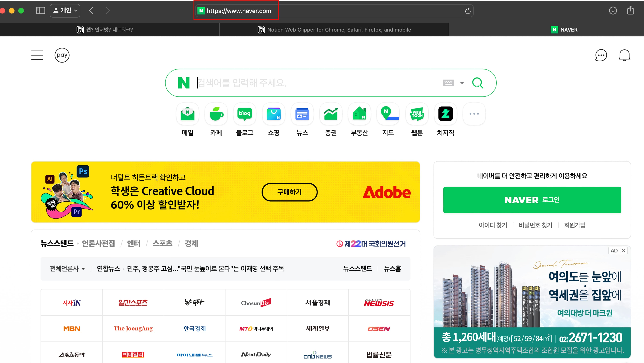The height and width of the screenshot is (363, 644).
Task: Open the 여의대방 더 마크원 apartment ad
Action: (x=532, y=302)
